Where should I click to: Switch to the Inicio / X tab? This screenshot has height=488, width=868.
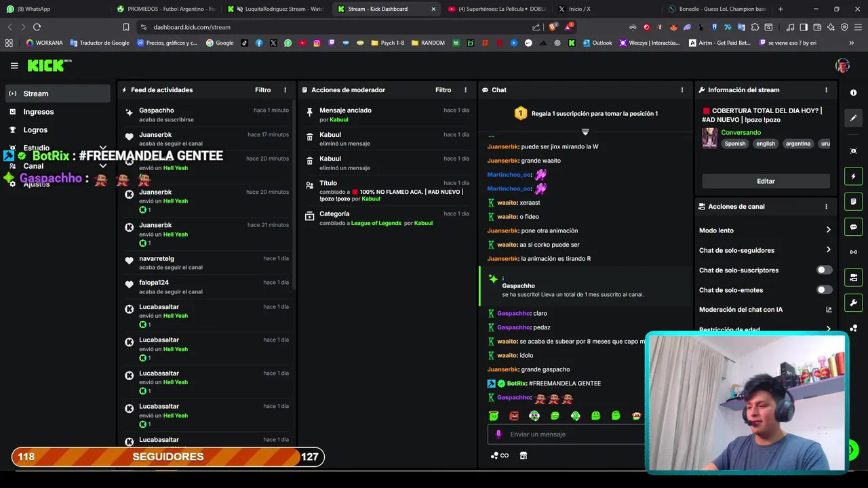point(607,9)
